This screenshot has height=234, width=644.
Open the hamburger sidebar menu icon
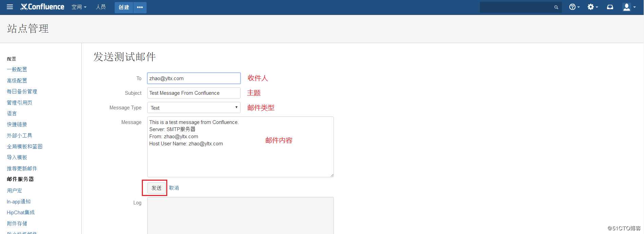point(10,7)
